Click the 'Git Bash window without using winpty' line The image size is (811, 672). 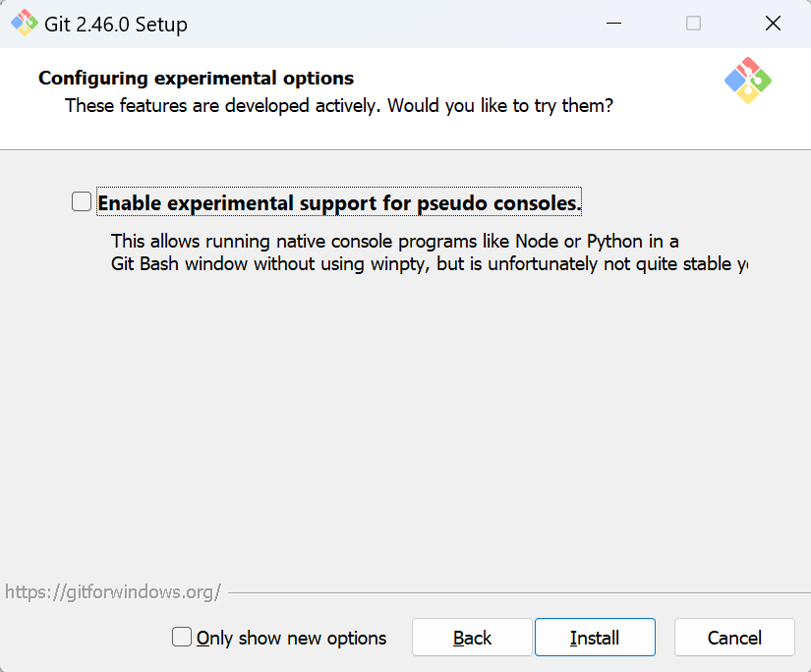(x=430, y=264)
